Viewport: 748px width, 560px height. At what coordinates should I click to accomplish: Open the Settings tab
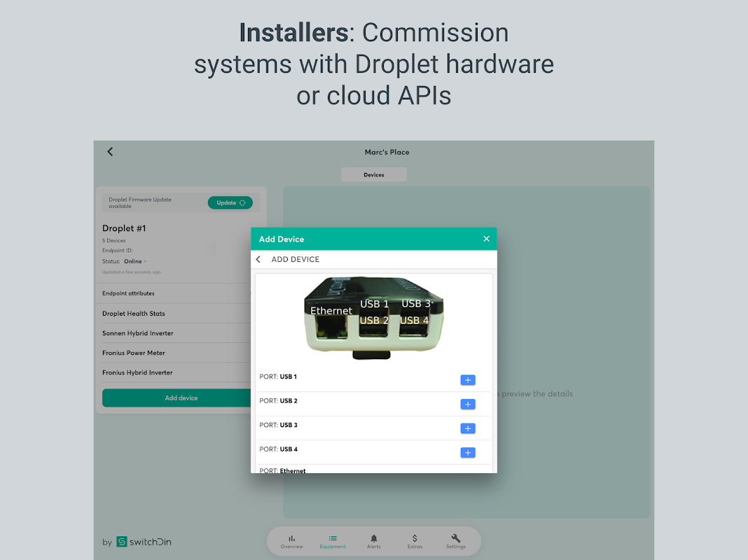(455, 541)
